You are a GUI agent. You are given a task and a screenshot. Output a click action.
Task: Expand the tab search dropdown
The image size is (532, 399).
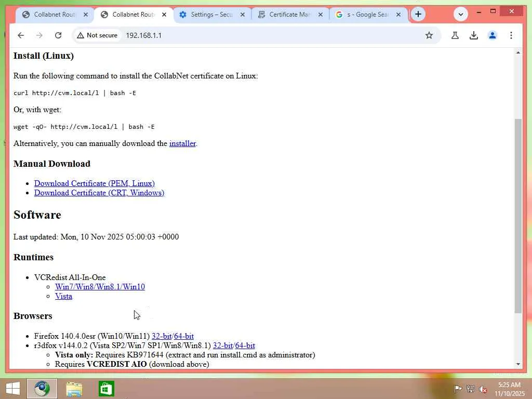[x=460, y=14]
